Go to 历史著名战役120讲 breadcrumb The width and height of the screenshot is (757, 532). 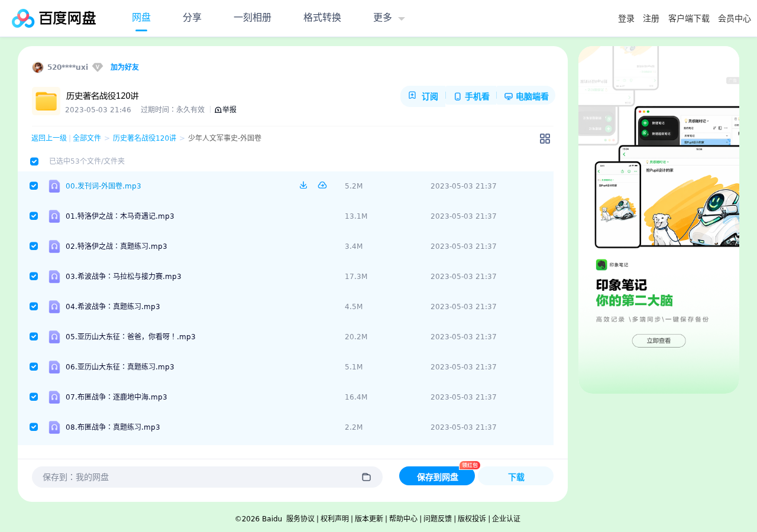(144, 138)
